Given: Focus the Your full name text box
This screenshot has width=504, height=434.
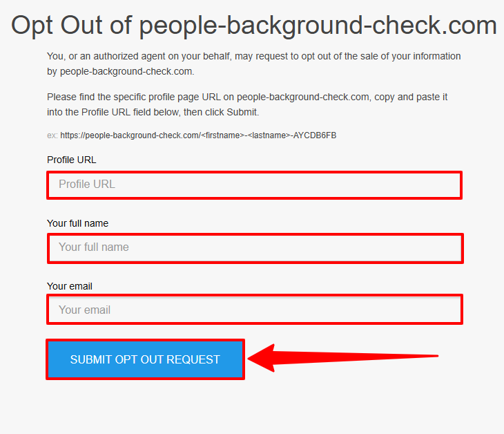Looking at the screenshot, I should [255, 248].
